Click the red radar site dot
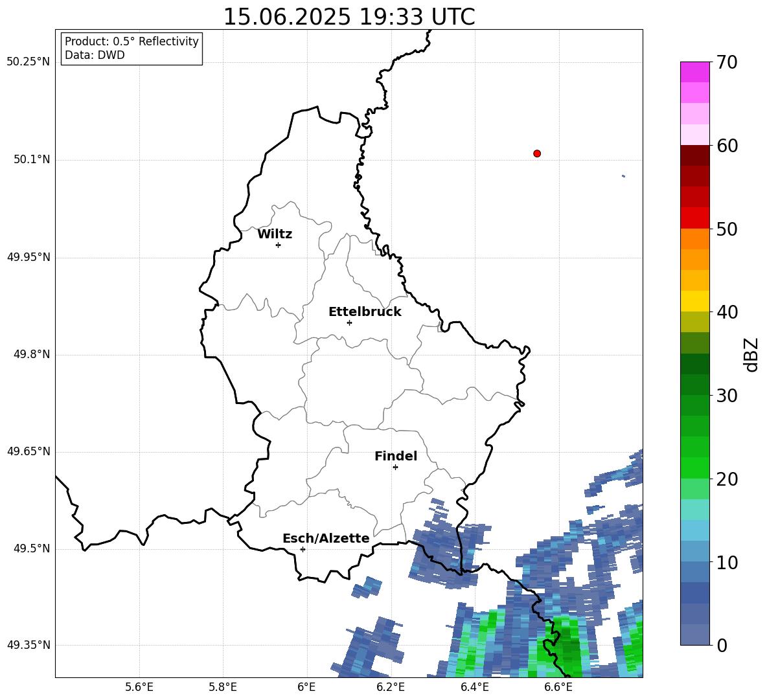Screen dimensions: 767x700 537,153
